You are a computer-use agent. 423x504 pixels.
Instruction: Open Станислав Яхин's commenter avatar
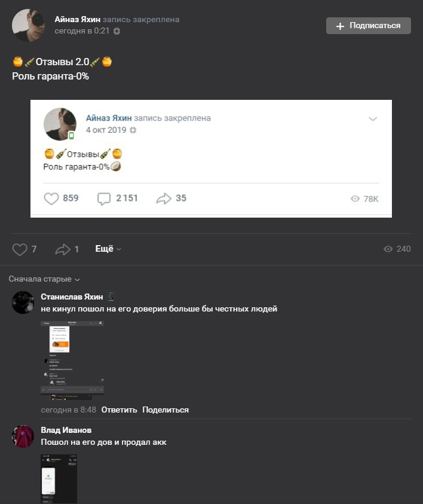(x=23, y=303)
